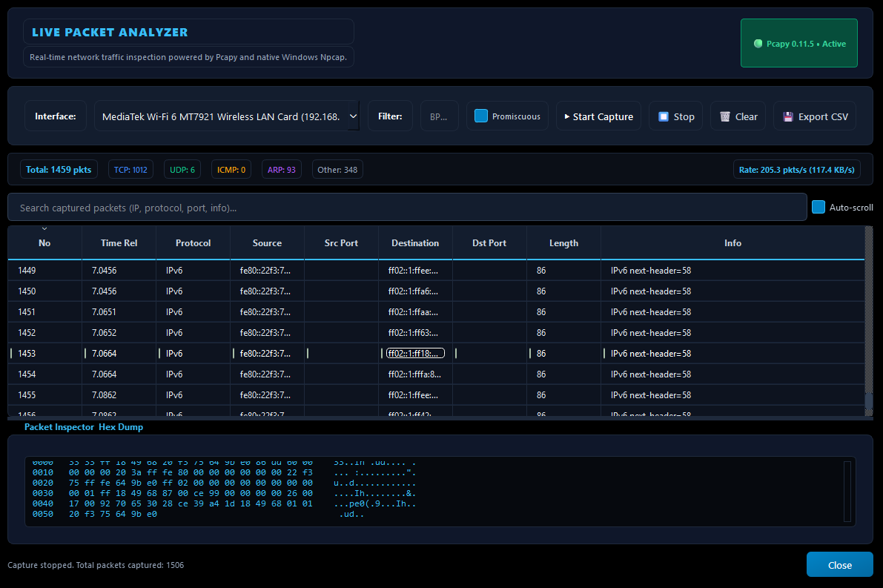Image resolution: width=883 pixels, height=588 pixels.
Task: Sort by Time Rel column header
Action: pos(119,242)
